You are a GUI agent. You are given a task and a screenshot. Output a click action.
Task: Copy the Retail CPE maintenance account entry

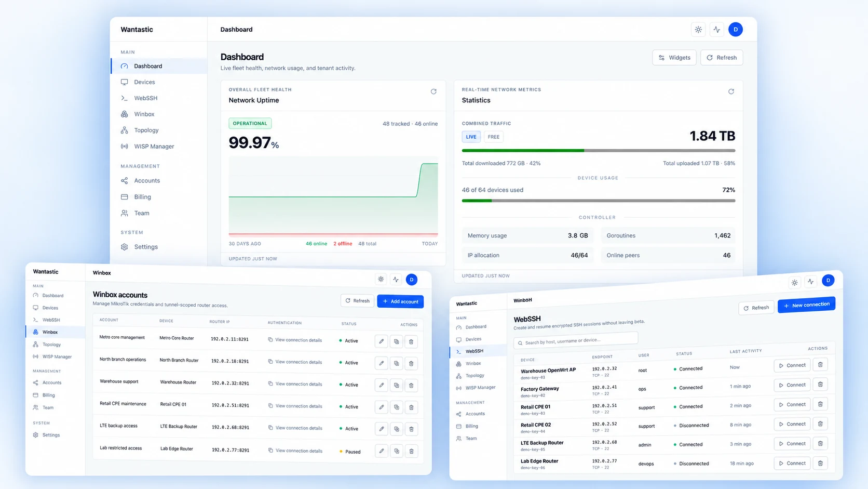click(x=397, y=407)
